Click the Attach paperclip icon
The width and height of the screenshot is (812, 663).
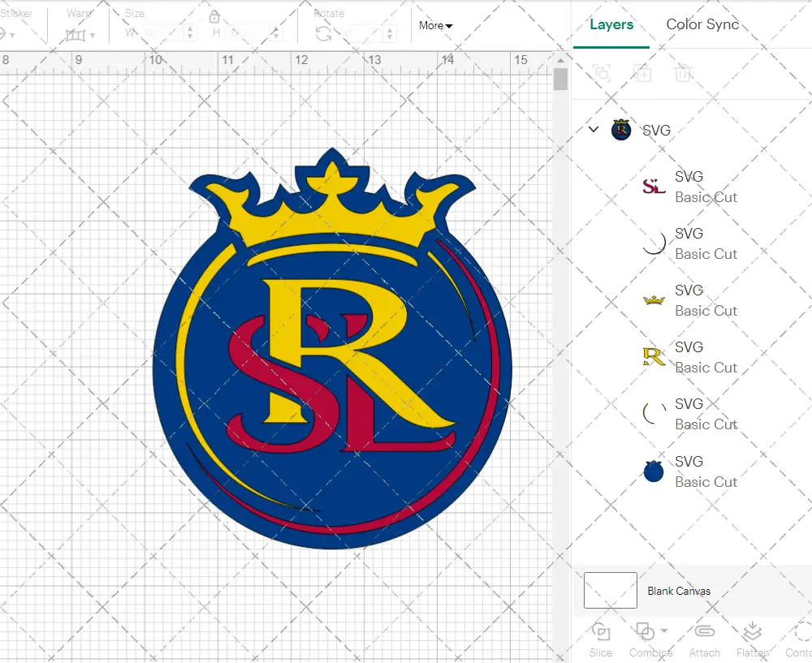[x=704, y=632]
